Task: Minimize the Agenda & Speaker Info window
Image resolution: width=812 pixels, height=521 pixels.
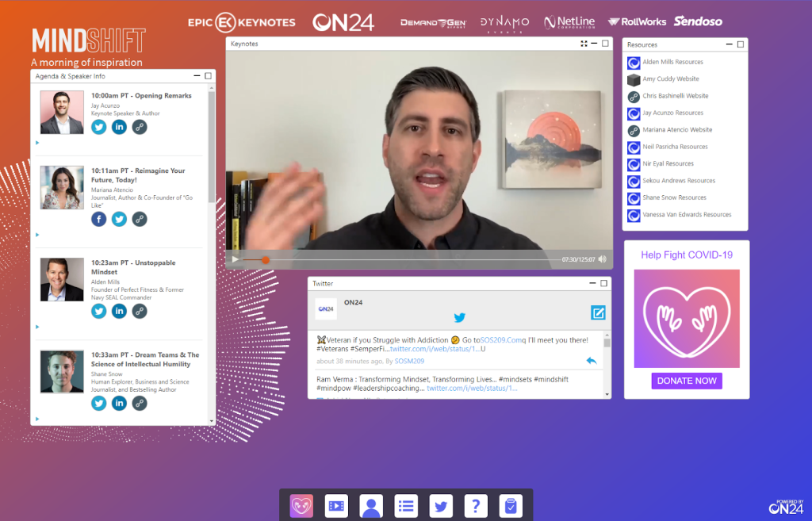Action: (197, 76)
